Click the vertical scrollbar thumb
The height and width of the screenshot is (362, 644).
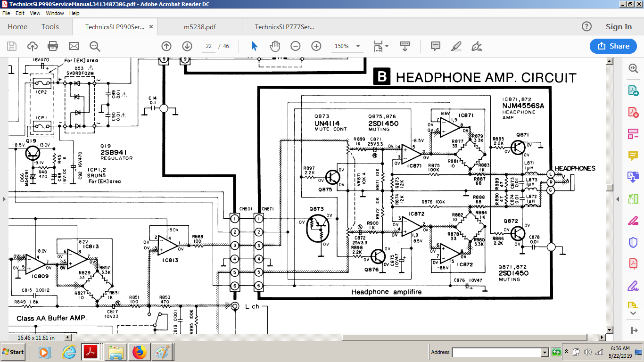point(609,187)
